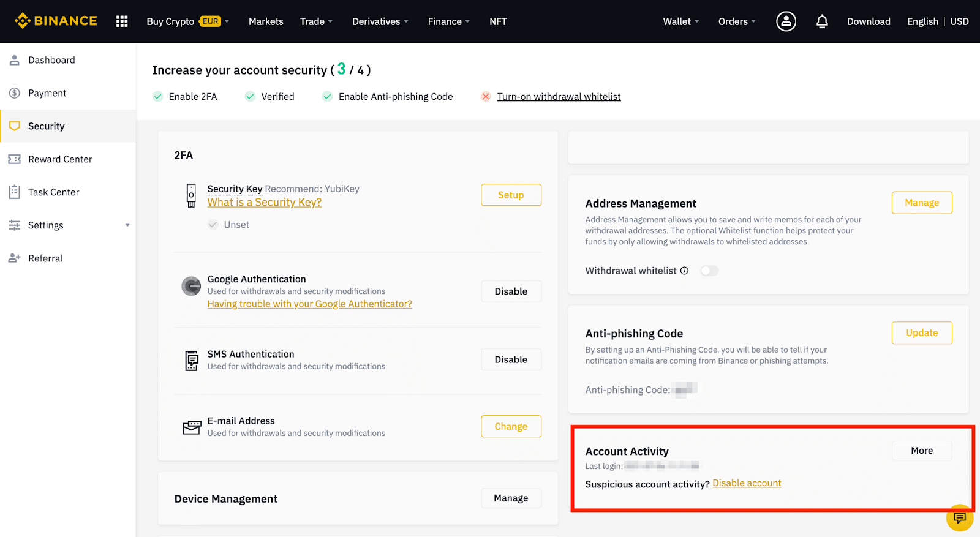
Task: Click the Payment dollar icon in sidebar
Action: [15, 93]
